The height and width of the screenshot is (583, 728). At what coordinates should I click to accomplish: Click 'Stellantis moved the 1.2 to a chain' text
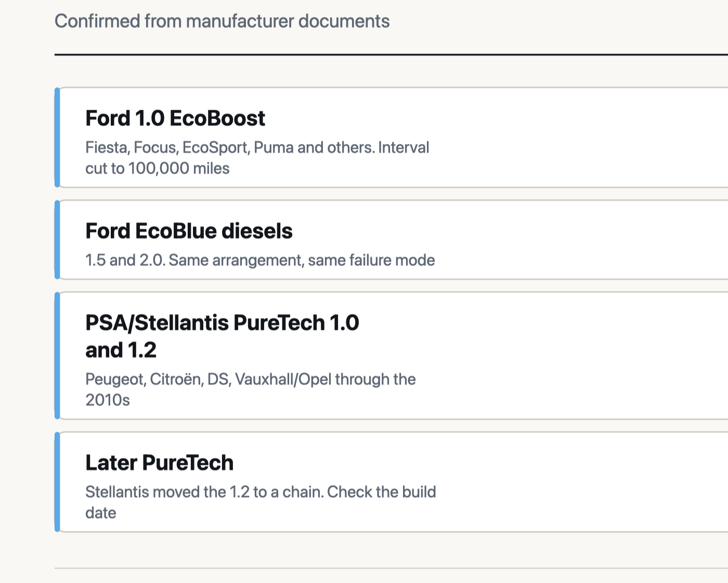click(204, 491)
